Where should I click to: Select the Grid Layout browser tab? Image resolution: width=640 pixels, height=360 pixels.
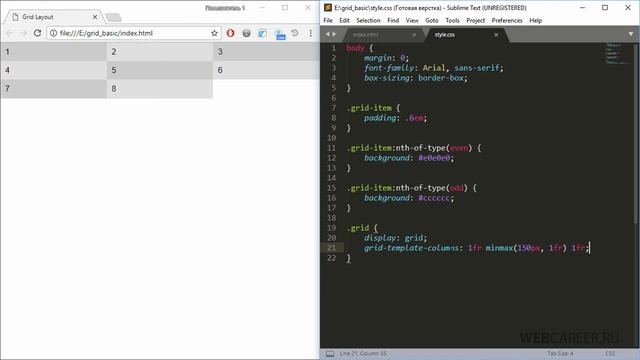point(53,17)
